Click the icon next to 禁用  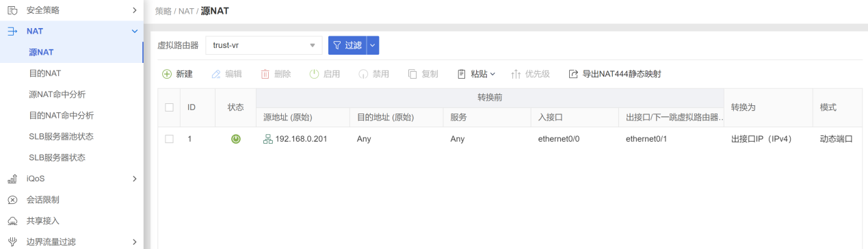(x=363, y=74)
